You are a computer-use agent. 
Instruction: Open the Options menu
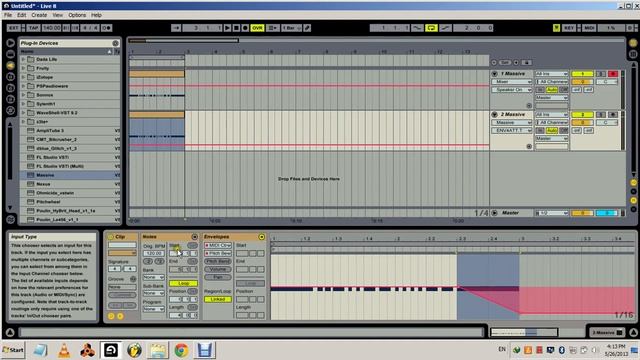click(x=77, y=15)
